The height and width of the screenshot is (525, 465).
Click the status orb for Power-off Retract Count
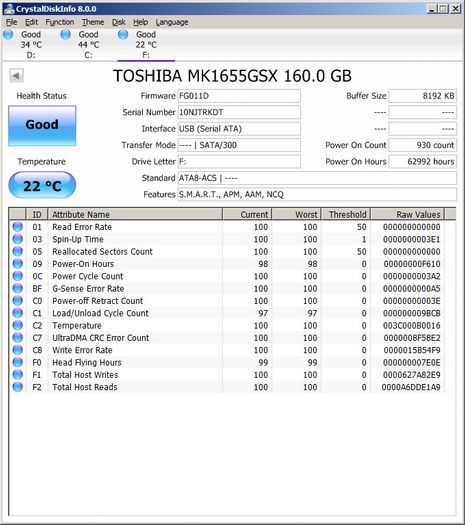pos(17,301)
